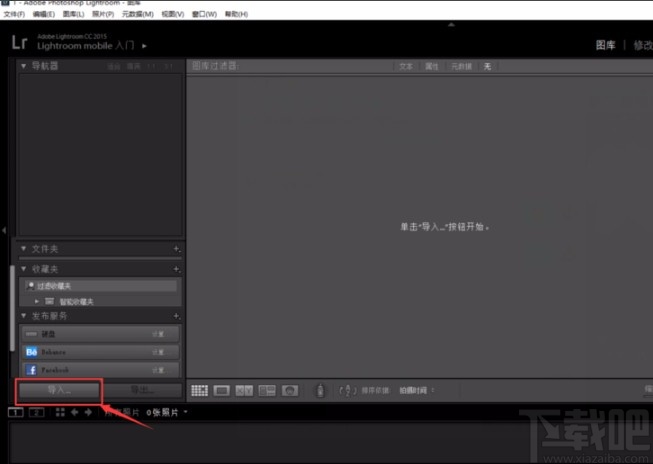653x464 pixels.
Task: Open Survey view in toolbar
Action: [x=267, y=390]
